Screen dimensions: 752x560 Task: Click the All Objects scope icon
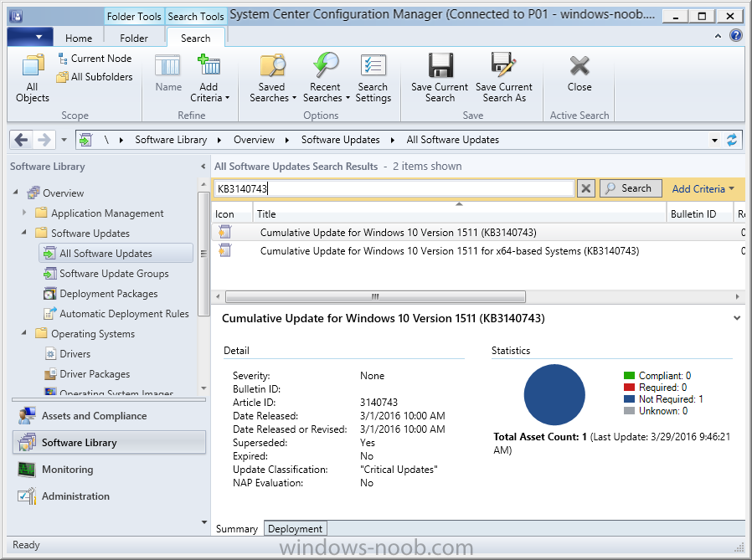32,78
